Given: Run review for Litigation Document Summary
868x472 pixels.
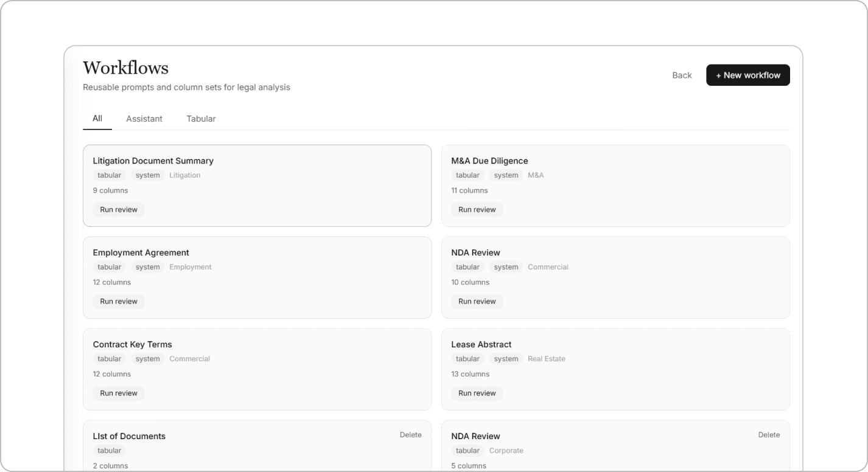Looking at the screenshot, I should pyautogui.click(x=119, y=209).
